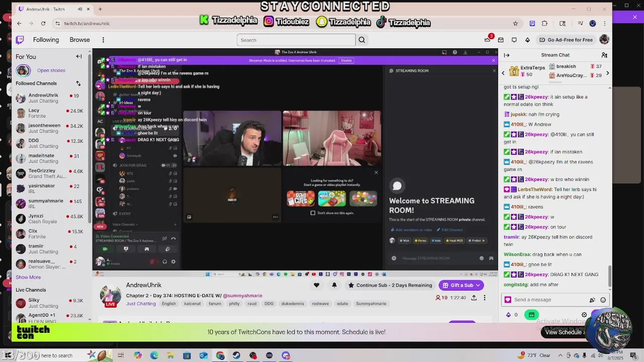
Task: Close the Discord activity suggestion popup
Action: tap(376, 172)
